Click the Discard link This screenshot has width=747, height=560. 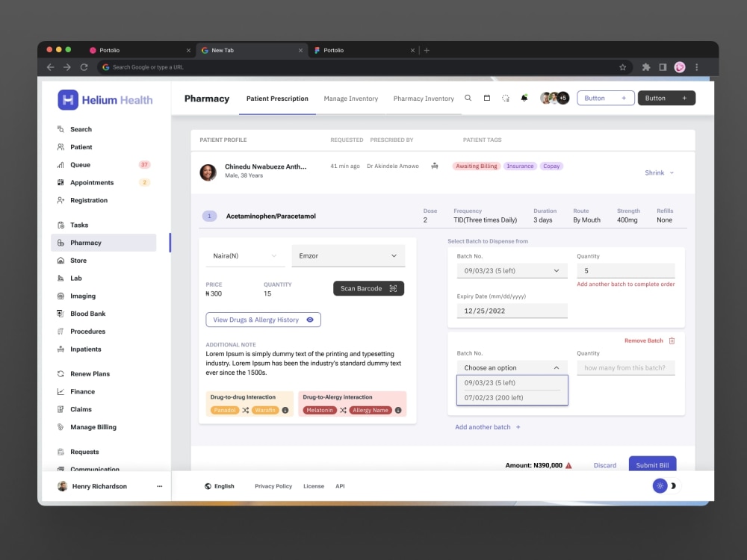click(x=605, y=465)
